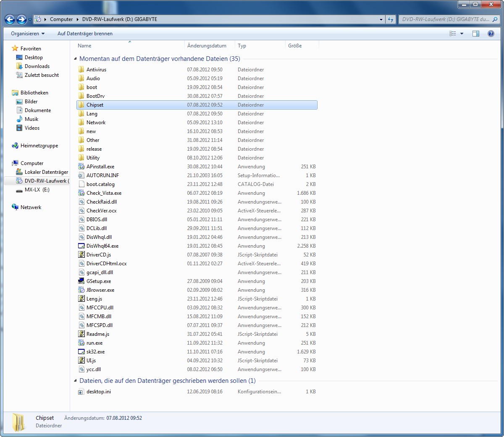Sort by the Änderungsdatum column header
This screenshot has height=437, width=504.
(x=207, y=46)
